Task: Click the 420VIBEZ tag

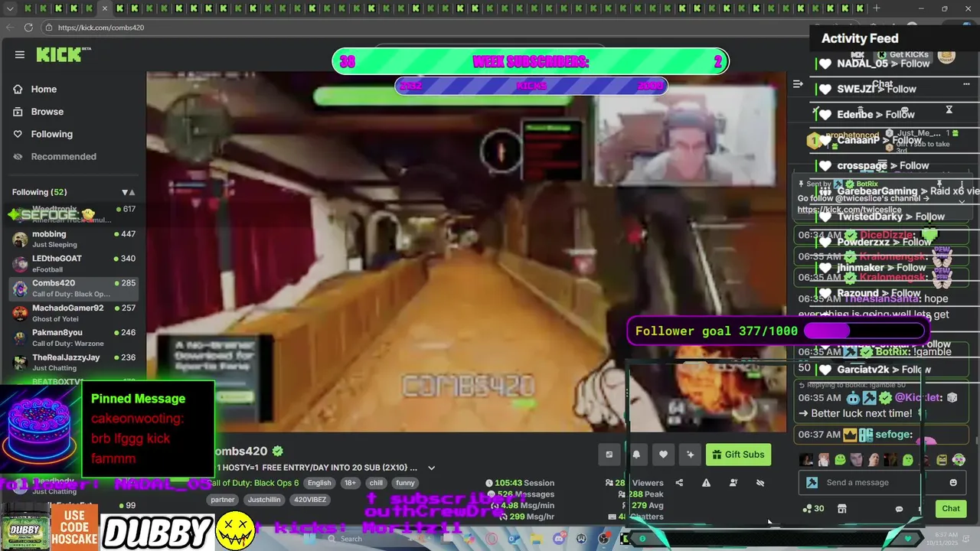Action: pyautogui.click(x=311, y=500)
